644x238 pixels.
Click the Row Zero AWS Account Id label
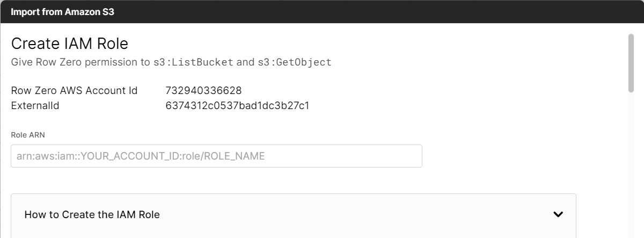point(74,90)
